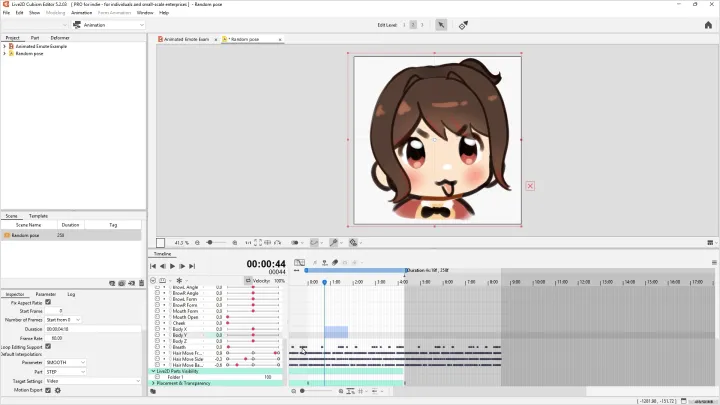Click the eraser icon in timeline toolbar

[x=335, y=263]
